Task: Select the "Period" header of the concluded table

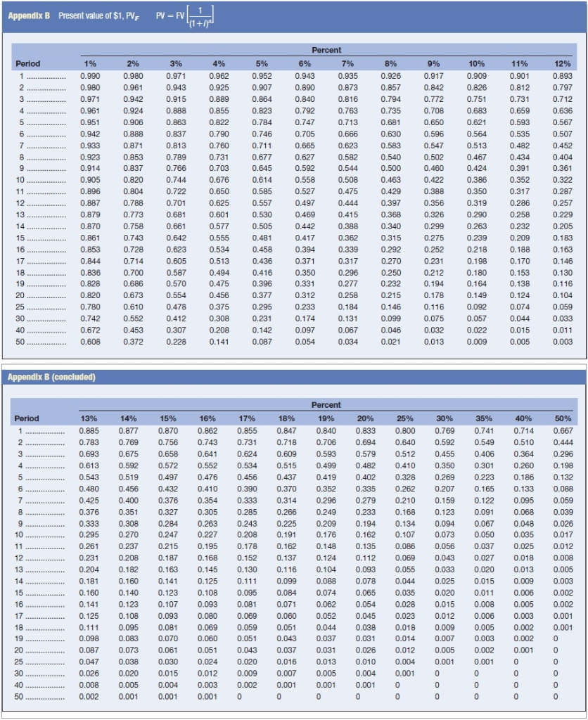Action: (x=27, y=419)
